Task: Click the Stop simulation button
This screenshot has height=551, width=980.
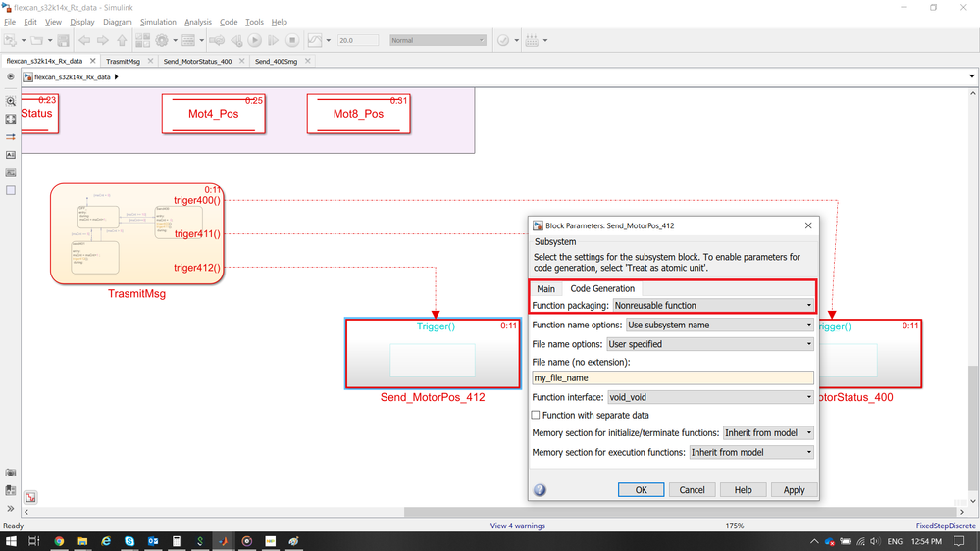Action: [292, 40]
